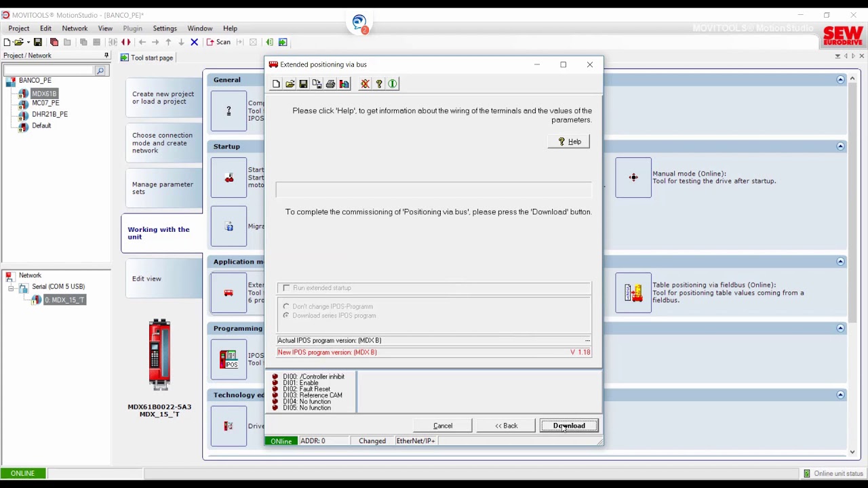Select Don't change IPOS-Programm option
This screenshot has width=868, height=488.
[x=286, y=306]
